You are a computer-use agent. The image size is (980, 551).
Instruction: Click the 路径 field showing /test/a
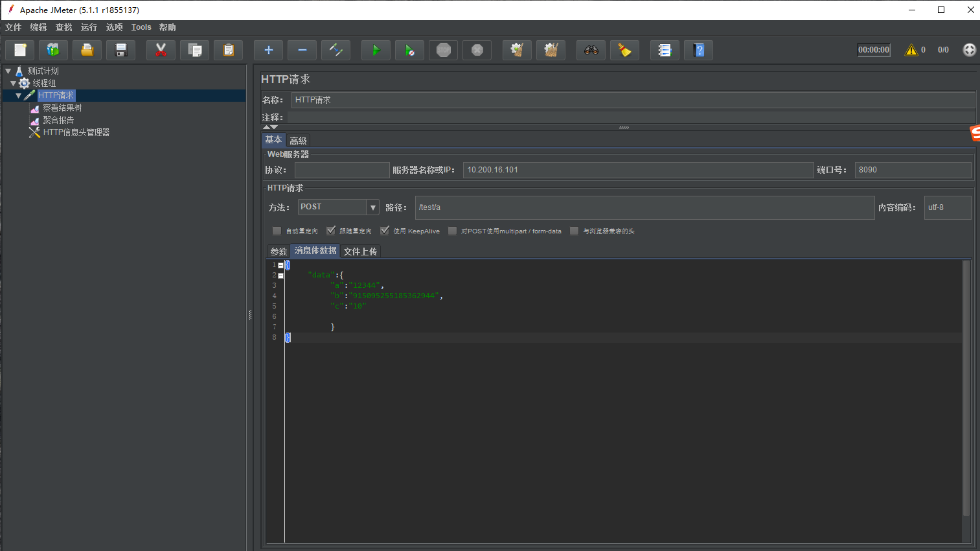pyautogui.click(x=644, y=207)
